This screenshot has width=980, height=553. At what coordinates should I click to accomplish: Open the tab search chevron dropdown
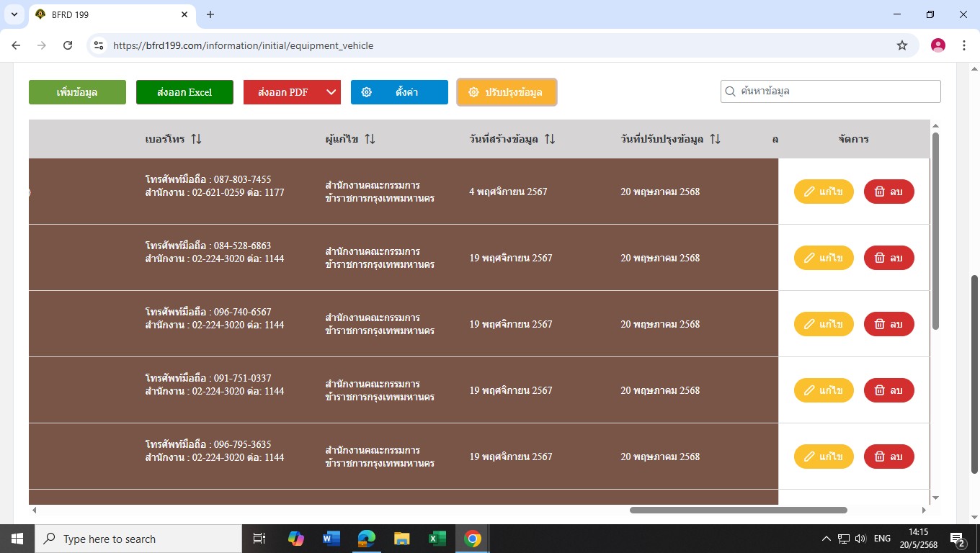pos(14,14)
